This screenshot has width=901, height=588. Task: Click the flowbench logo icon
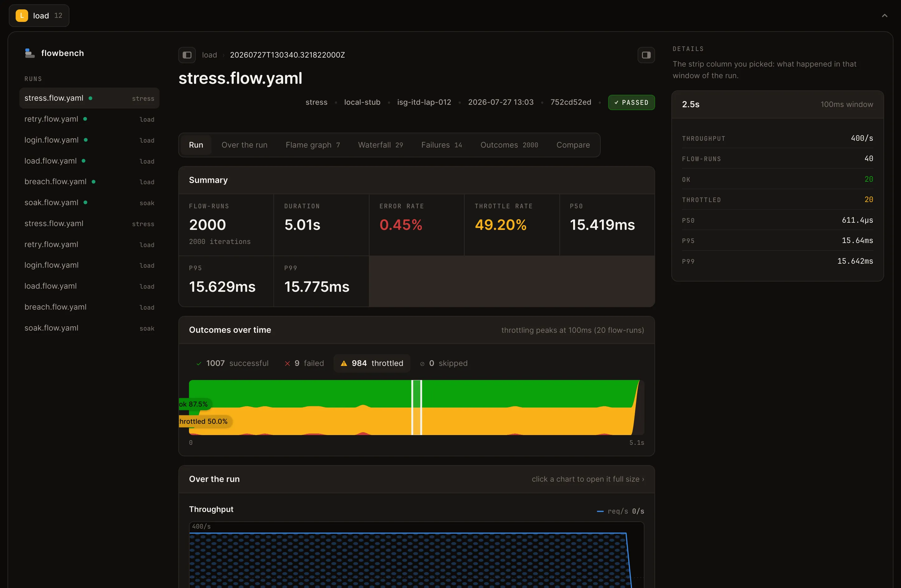click(29, 53)
